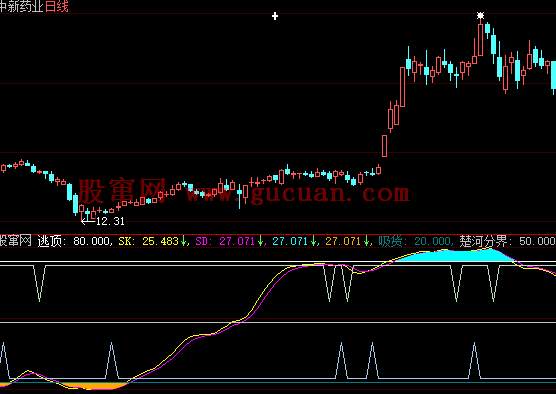Click the magenta SD value 27.071
This screenshot has width=556, height=394.
237,241
